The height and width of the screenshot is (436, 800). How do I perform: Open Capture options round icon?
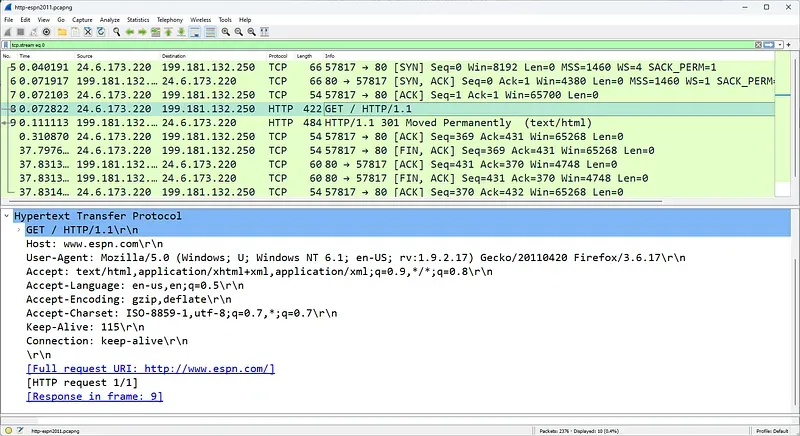(x=46, y=32)
